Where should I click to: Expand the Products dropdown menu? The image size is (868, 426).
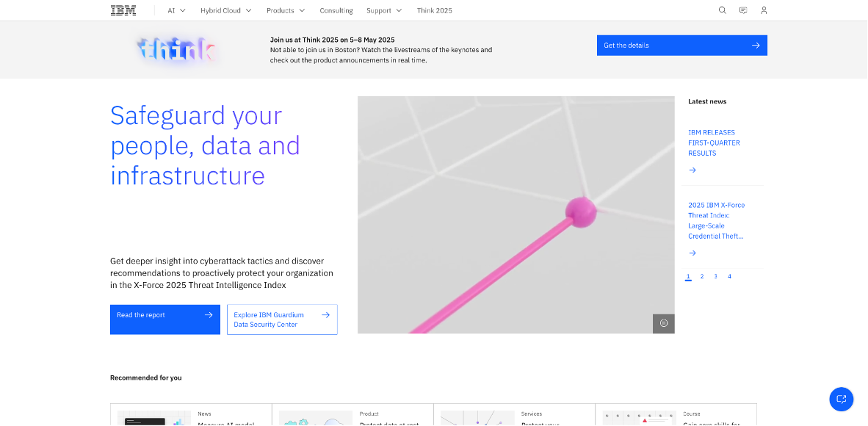pyautogui.click(x=285, y=10)
